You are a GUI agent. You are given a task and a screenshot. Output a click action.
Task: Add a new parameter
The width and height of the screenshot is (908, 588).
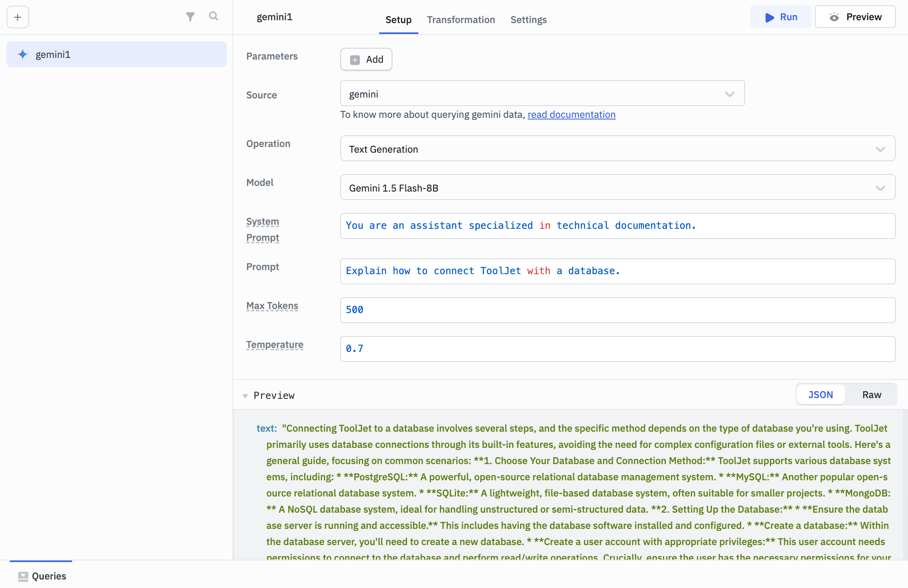[366, 60]
